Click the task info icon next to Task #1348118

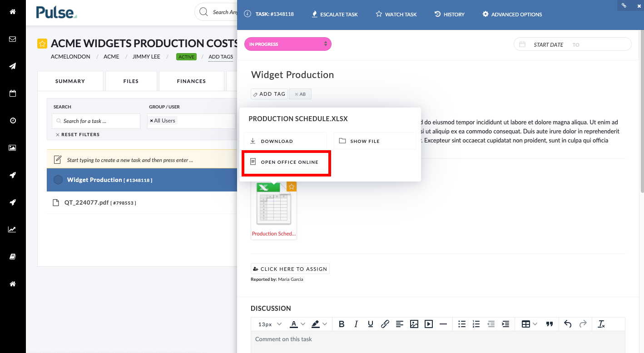pos(248,14)
